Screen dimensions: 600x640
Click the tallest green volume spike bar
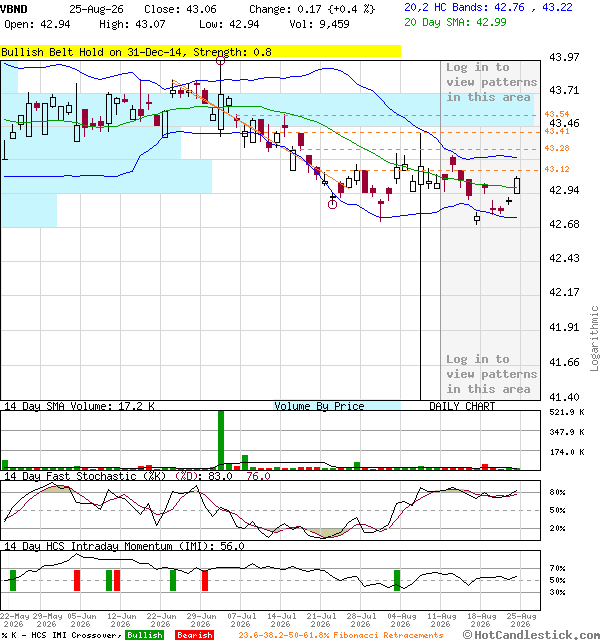221,440
